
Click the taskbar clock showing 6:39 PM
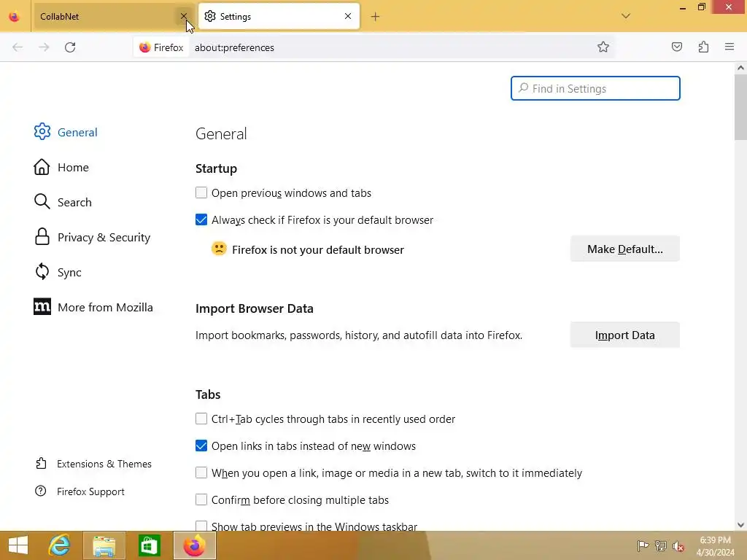pyautogui.click(x=716, y=546)
